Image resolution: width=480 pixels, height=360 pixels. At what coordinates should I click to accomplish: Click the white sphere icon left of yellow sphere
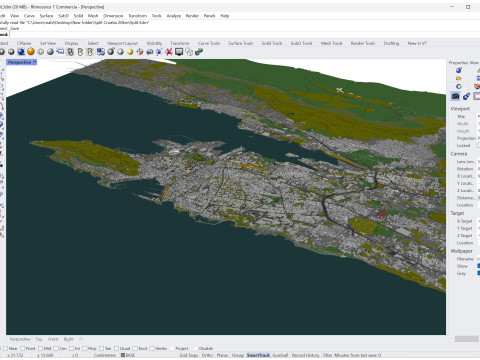(120, 52)
